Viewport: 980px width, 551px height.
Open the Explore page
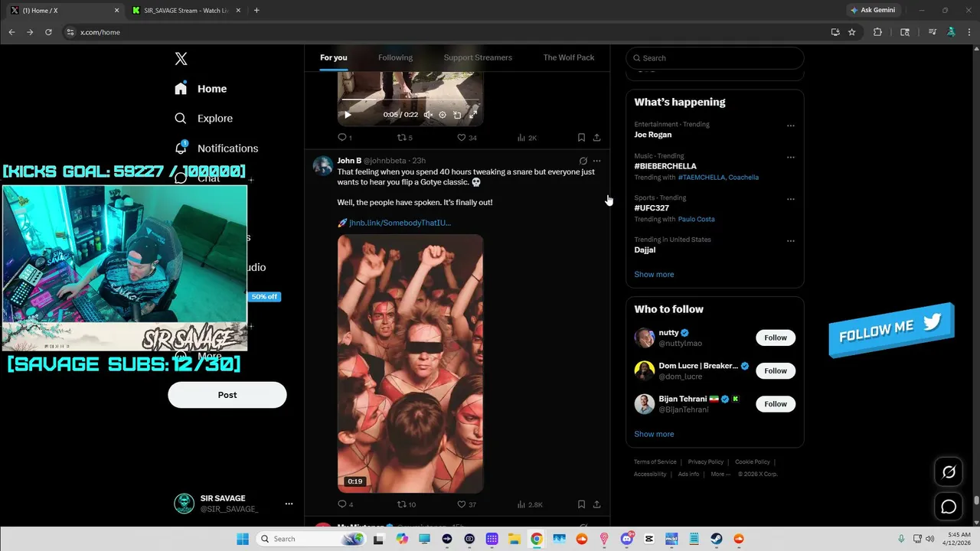[204, 119]
